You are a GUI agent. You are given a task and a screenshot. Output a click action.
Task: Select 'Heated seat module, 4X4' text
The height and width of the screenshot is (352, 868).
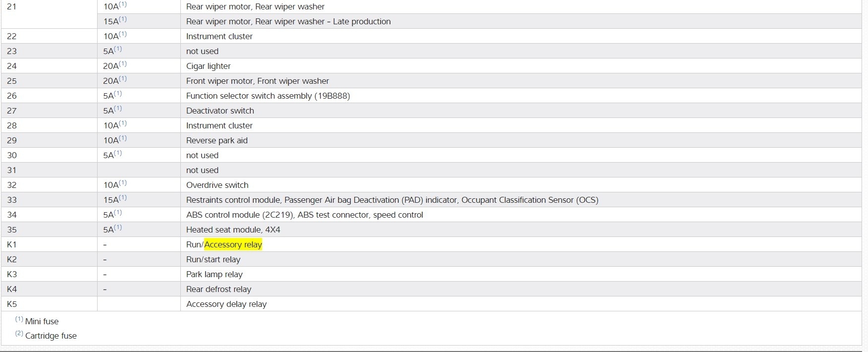tap(233, 230)
